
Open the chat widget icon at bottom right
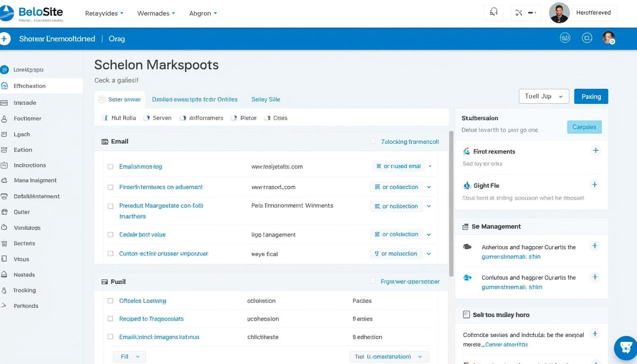click(x=626, y=348)
